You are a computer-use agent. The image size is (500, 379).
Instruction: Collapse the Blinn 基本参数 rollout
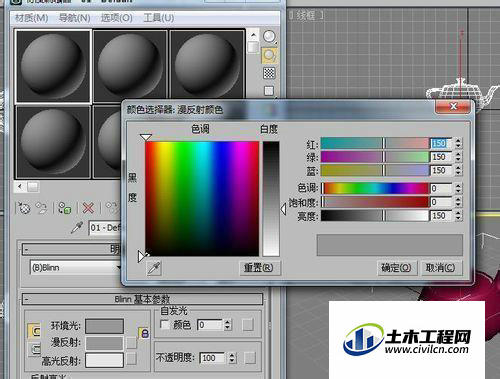click(142, 299)
